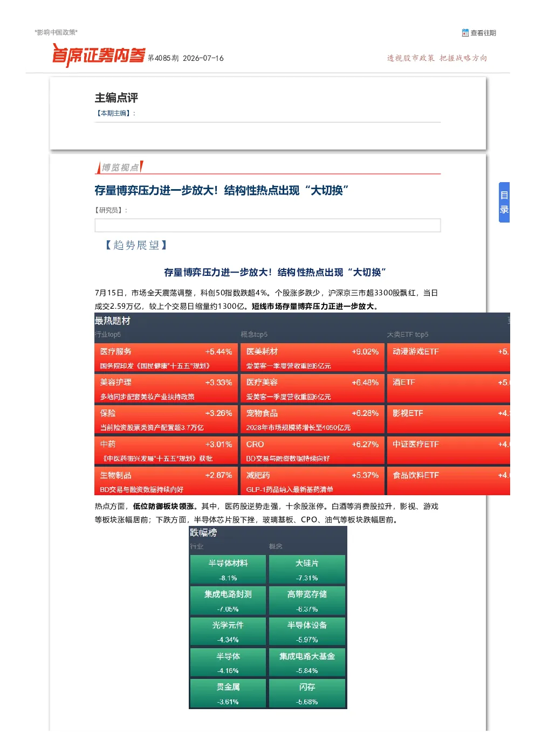Select the 医疗美容 +6.48% concept tile

(x=312, y=389)
